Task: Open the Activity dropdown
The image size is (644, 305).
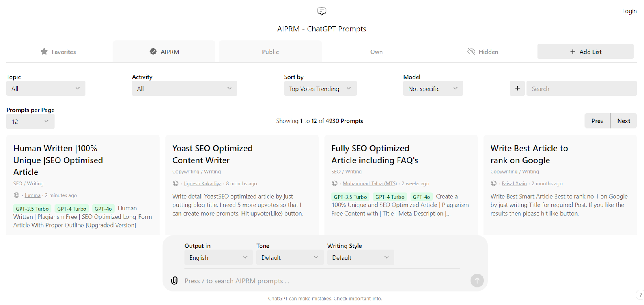Action: coord(185,89)
